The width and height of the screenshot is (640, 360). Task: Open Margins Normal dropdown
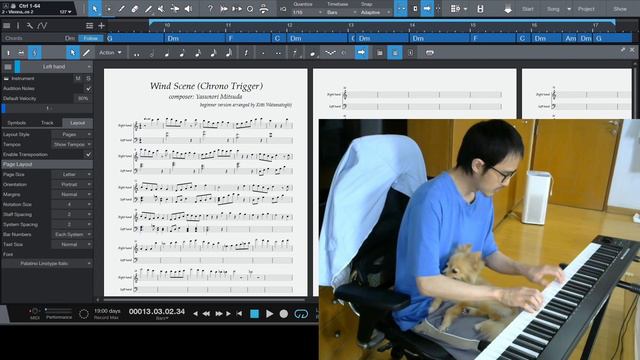tap(72, 194)
